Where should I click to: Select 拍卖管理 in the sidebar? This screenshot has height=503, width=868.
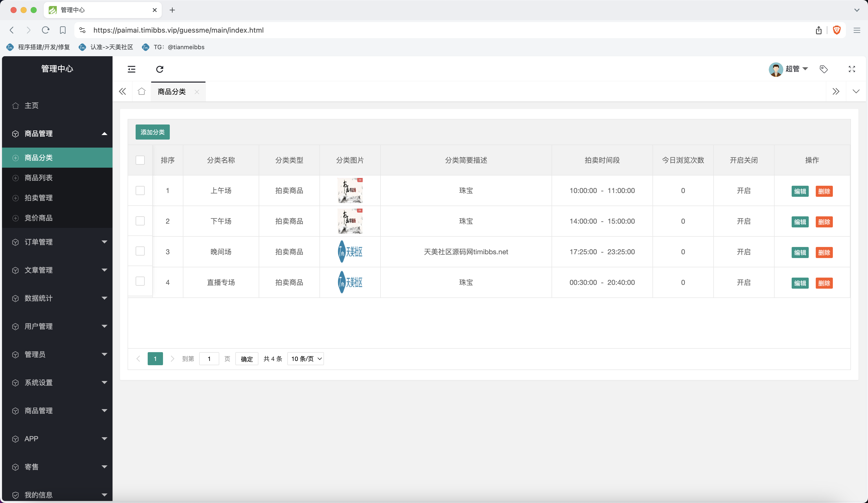pyautogui.click(x=39, y=198)
